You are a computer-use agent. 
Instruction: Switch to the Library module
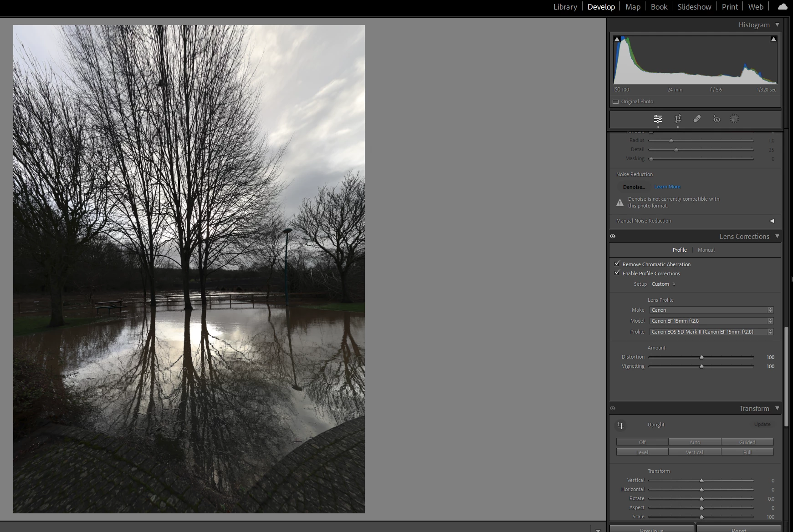[565, 7]
